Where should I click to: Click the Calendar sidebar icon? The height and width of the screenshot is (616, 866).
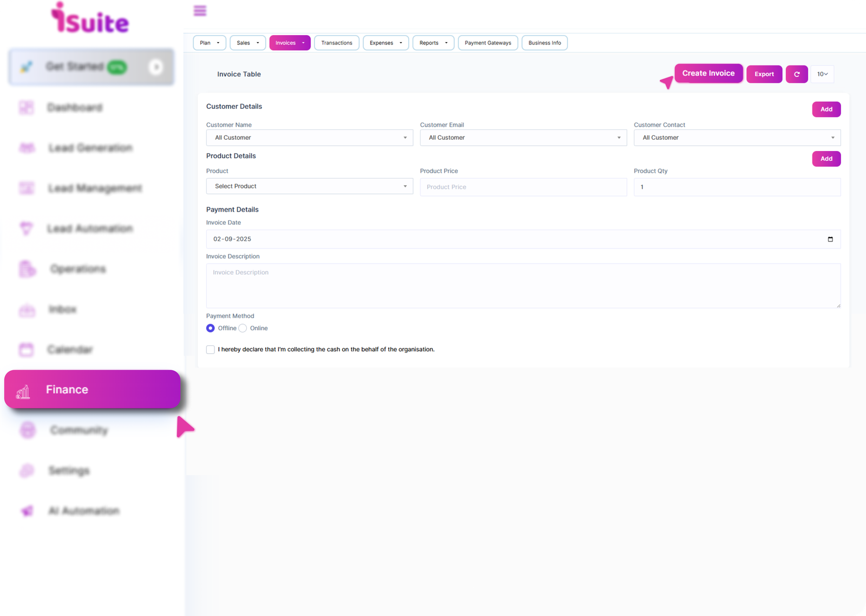26,350
